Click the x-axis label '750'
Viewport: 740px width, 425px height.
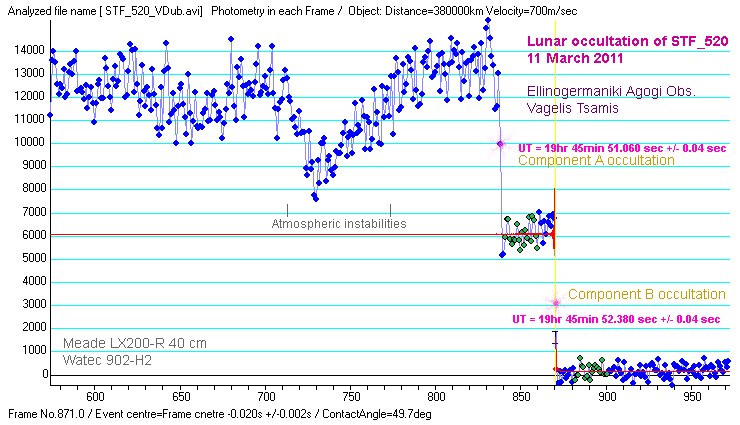pos(351,397)
